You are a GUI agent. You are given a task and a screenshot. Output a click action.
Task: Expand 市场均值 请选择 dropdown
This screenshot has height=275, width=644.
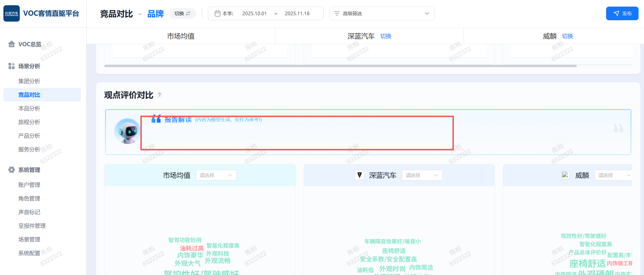click(216, 175)
